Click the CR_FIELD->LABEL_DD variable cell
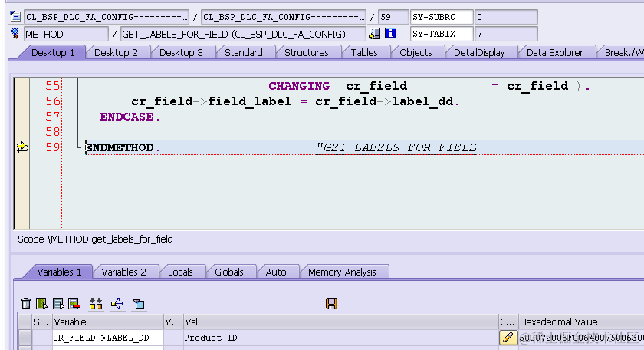Screen dimensions: 644x350 click(107, 338)
